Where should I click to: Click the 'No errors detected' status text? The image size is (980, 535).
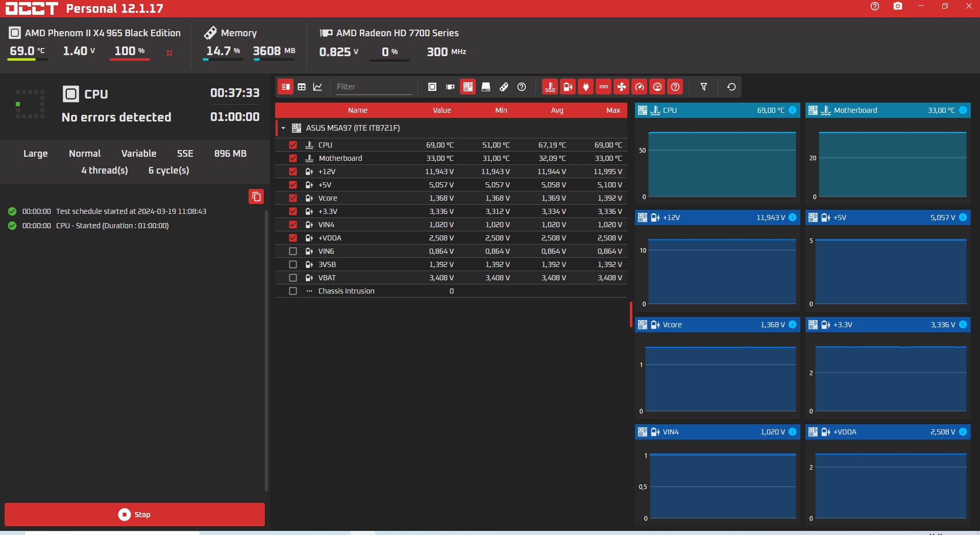(x=116, y=117)
